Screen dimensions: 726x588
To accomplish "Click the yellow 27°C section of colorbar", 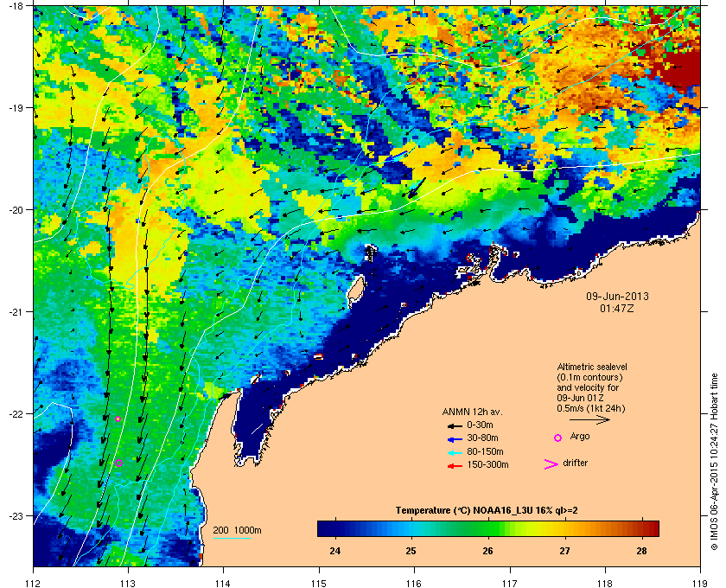I will tap(564, 528).
